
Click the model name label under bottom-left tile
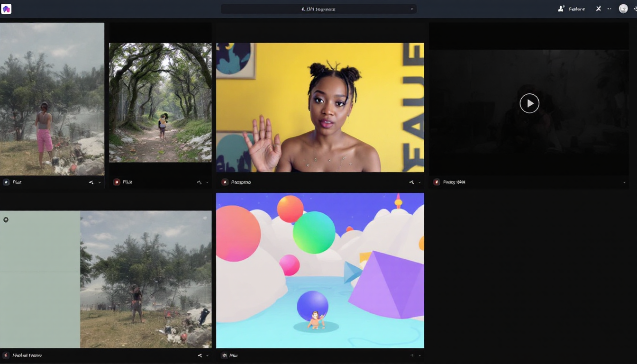[27, 355]
